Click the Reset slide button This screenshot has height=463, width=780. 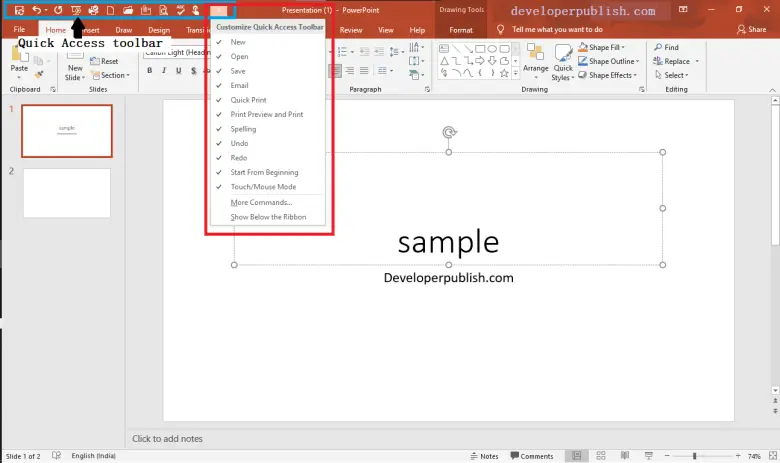(x=104, y=61)
